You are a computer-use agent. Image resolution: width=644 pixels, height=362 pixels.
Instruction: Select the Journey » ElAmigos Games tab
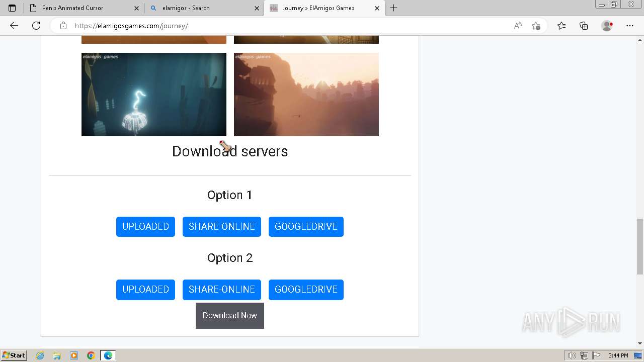(x=324, y=8)
